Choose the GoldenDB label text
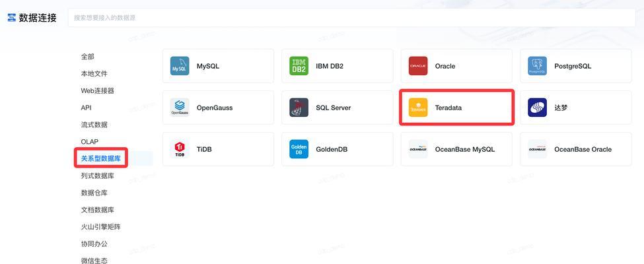 click(332, 149)
